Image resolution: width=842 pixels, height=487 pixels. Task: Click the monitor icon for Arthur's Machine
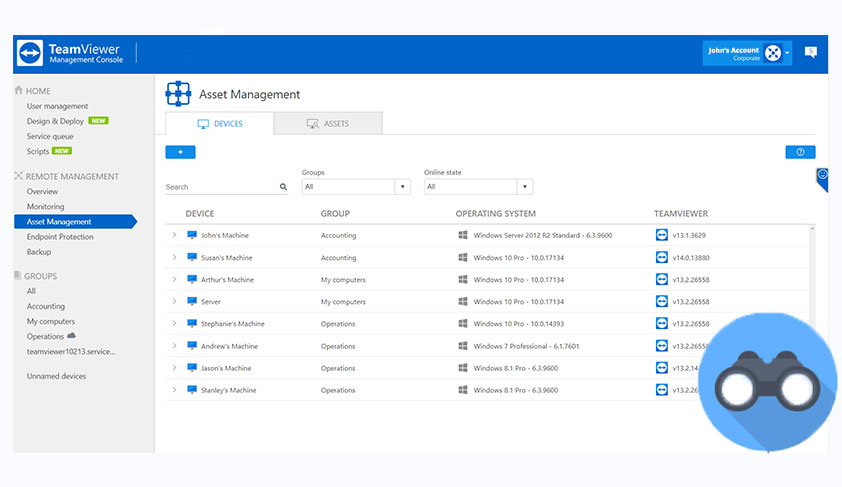coord(192,279)
